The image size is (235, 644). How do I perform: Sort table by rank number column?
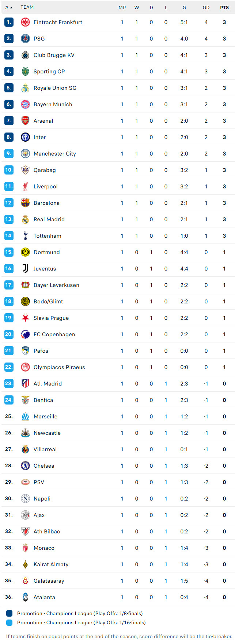[9, 7]
